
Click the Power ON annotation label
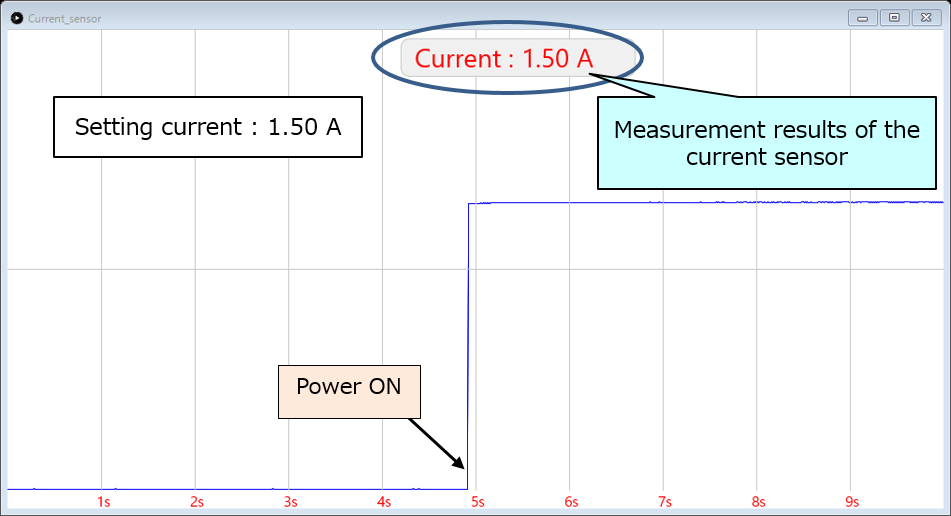point(349,386)
